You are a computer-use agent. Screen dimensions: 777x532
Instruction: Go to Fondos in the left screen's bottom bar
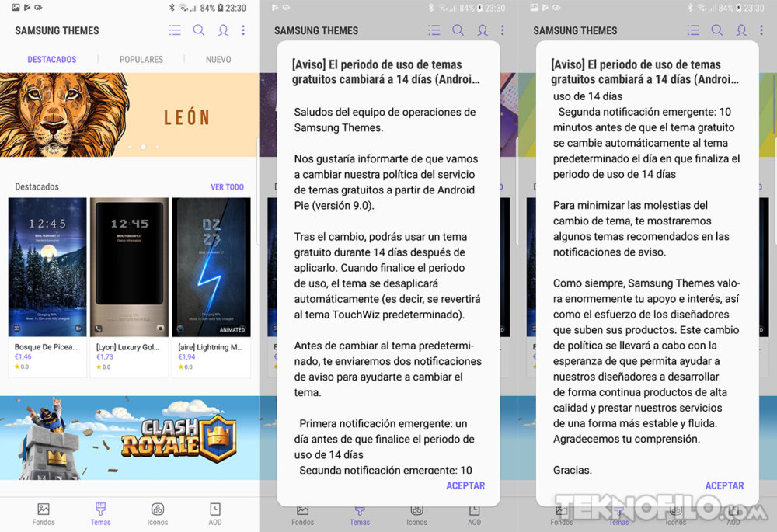click(x=44, y=513)
